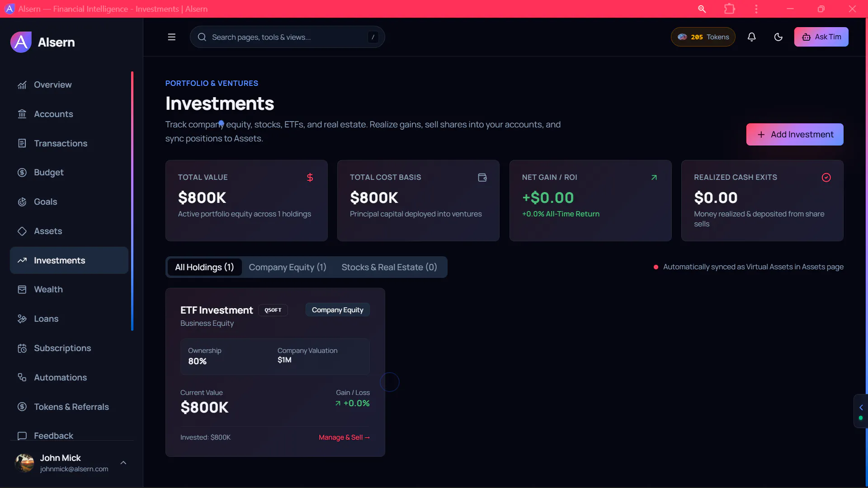This screenshot has width=868, height=488.
Task: Click the wallet icon on Total Cost Basis
Action: 482,178
